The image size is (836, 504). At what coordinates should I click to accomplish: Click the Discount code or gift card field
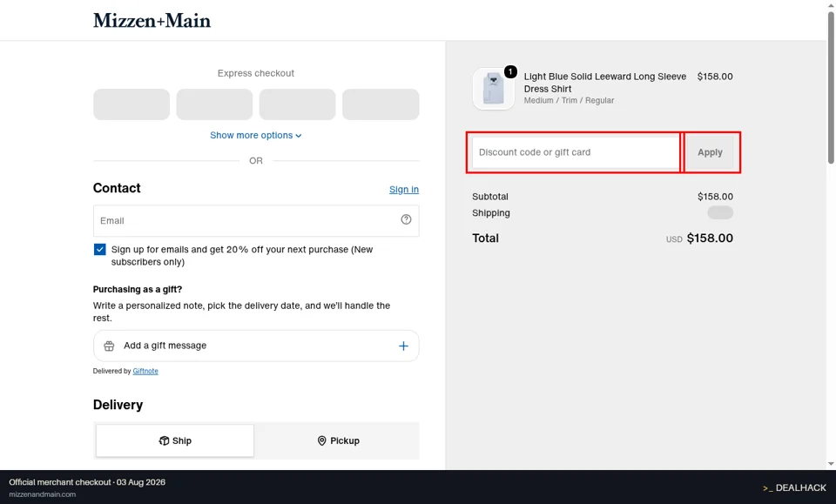point(576,152)
